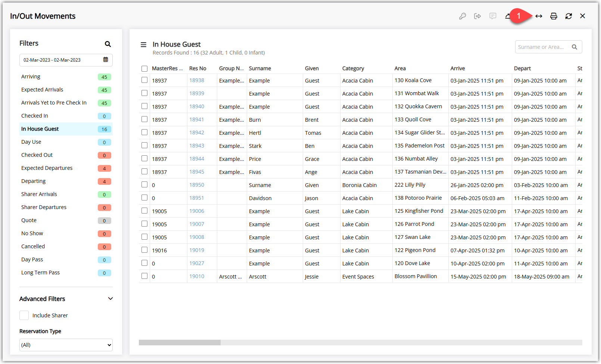Select the Expected Arrivals filter
Viewport: 601px width, 364px height.
(66, 90)
